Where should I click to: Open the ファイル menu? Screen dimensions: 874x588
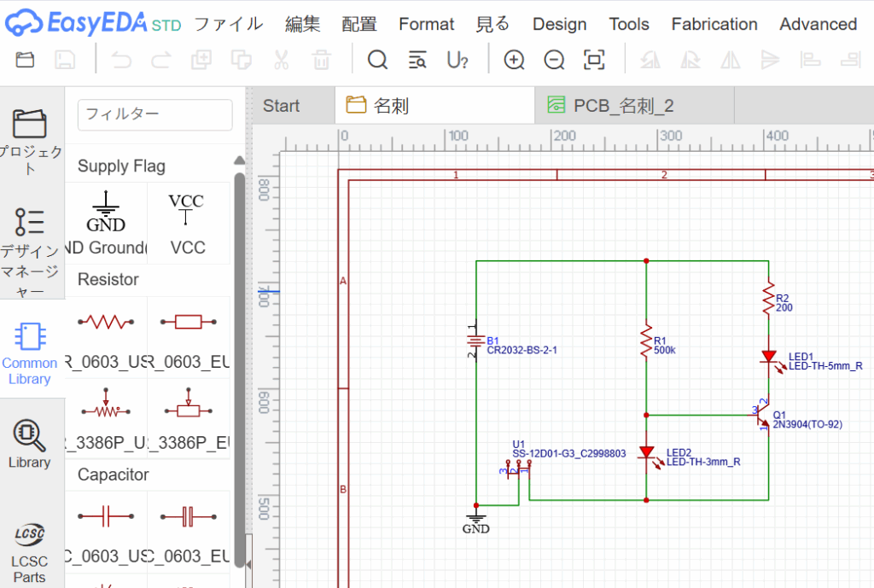(x=228, y=24)
